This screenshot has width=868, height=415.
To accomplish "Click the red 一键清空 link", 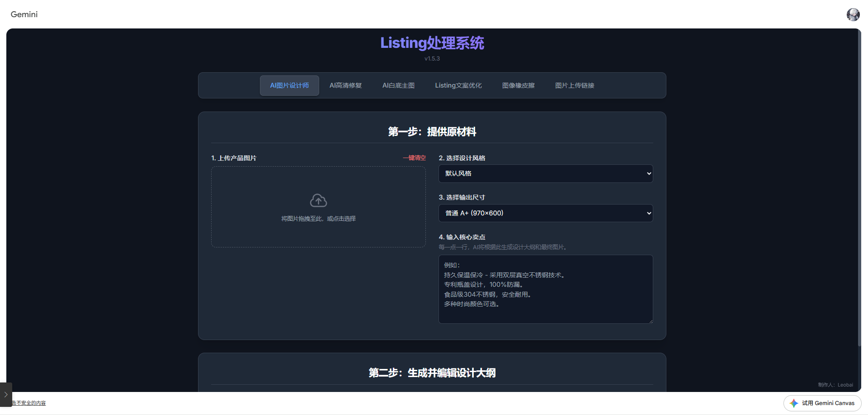I will tap(414, 158).
